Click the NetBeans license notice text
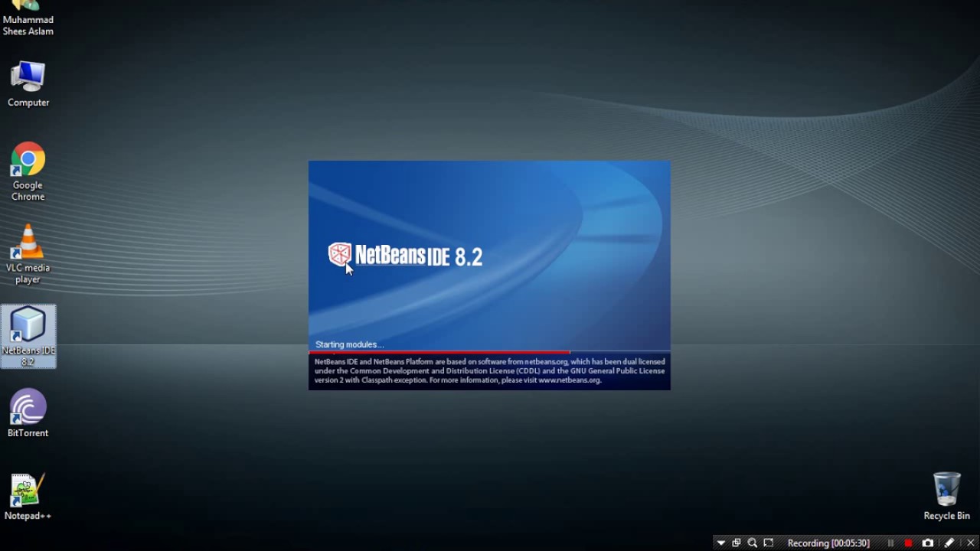The image size is (980, 551). click(490, 371)
